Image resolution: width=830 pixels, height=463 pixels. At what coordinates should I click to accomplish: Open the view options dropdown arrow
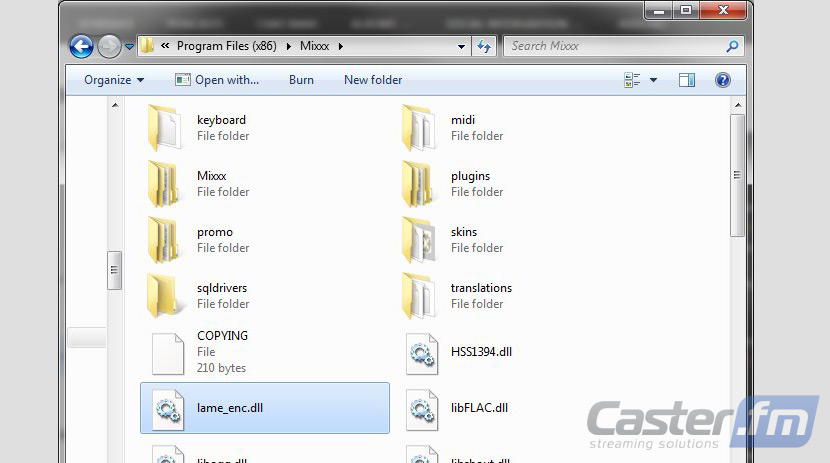[x=653, y=80]
